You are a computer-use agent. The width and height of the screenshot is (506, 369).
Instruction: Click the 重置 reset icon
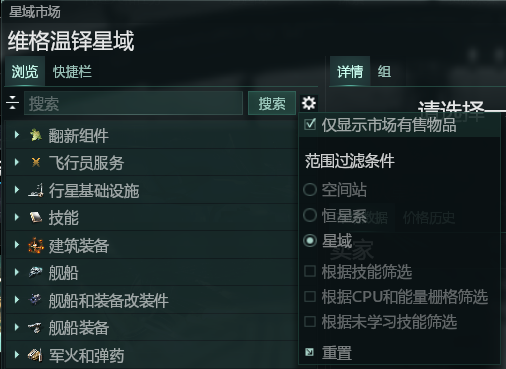pyautogui.click(x=309, y=352)
